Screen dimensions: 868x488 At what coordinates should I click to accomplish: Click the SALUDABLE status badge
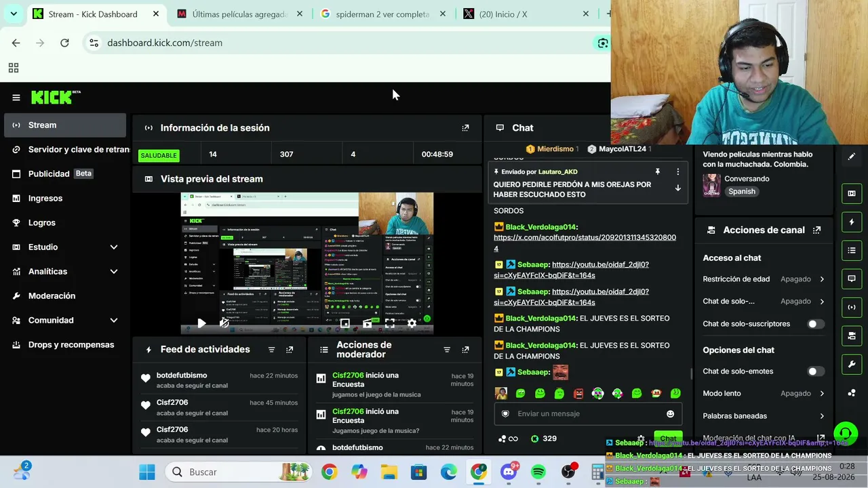tap(159, 155)
